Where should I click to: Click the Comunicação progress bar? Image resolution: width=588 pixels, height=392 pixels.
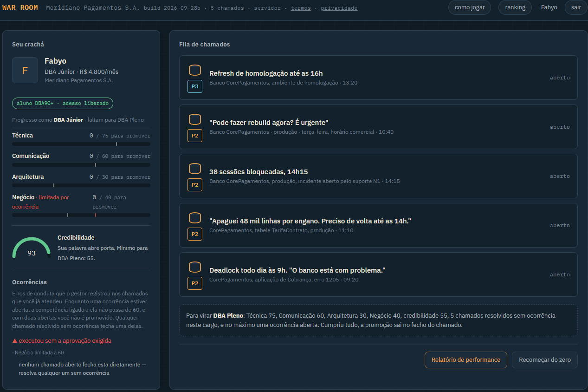tap(81, 164)
